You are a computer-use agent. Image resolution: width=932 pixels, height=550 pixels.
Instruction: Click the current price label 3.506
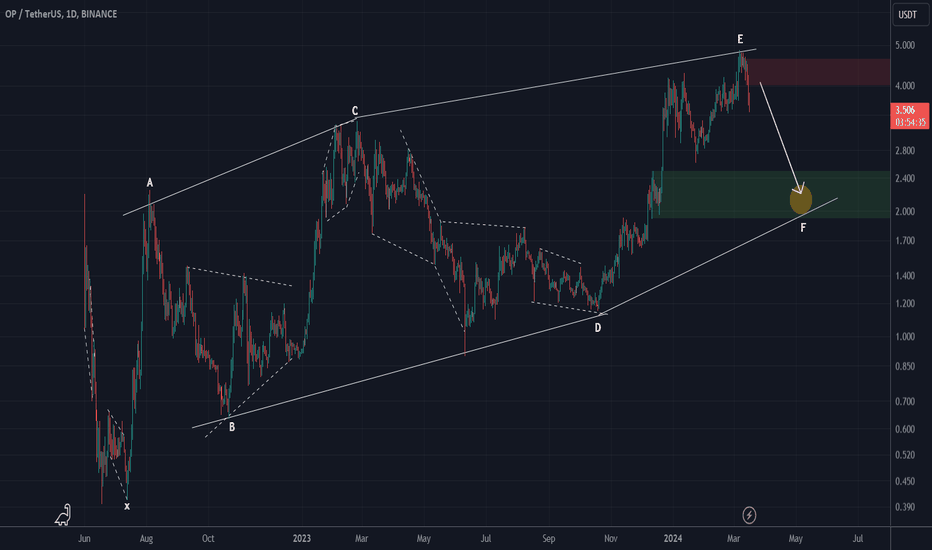(x=905, y=110)
